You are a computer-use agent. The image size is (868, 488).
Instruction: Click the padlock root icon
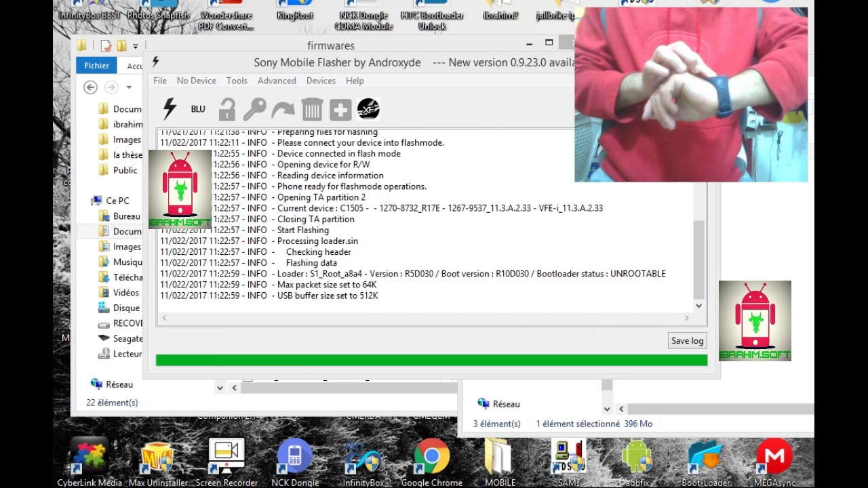coord(226,109)
